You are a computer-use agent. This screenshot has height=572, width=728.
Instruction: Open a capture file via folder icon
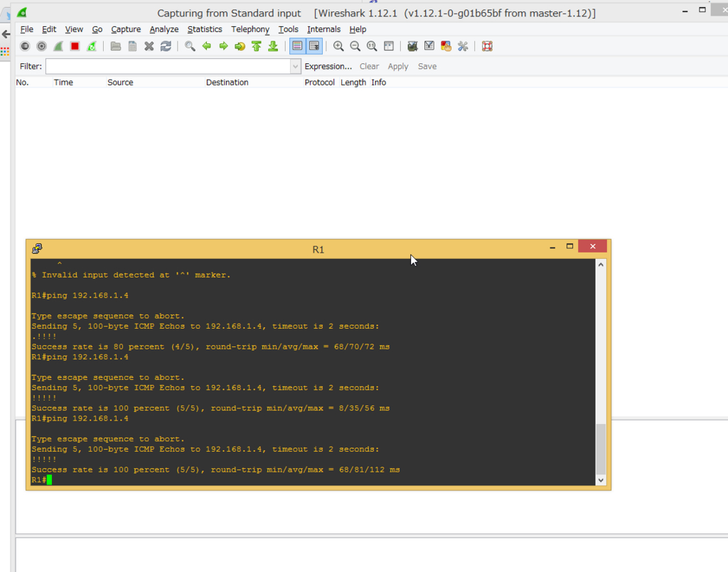(x=116, y=46)
